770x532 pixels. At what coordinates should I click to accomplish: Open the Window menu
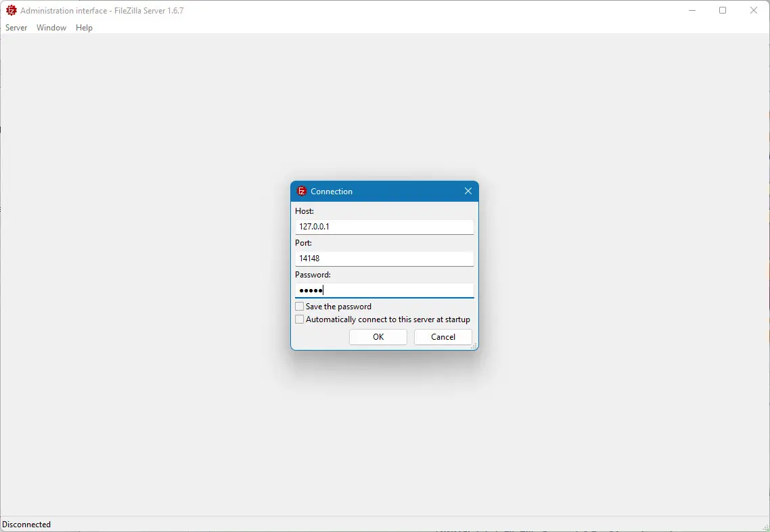(x=51, y=28)
